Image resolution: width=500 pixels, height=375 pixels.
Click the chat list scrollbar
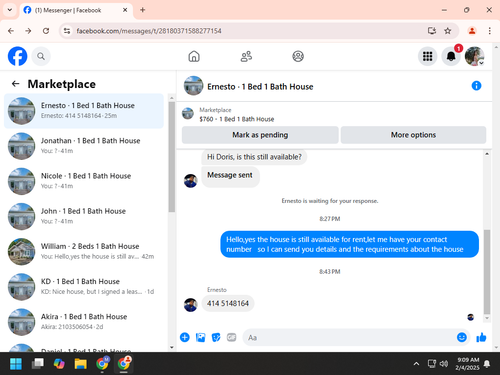(x=172, y=157)
